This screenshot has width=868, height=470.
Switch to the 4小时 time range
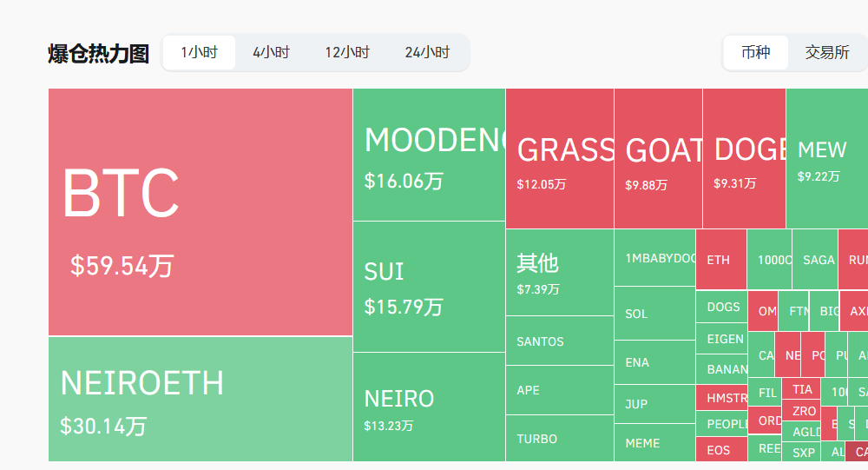[x=271, y=53]
